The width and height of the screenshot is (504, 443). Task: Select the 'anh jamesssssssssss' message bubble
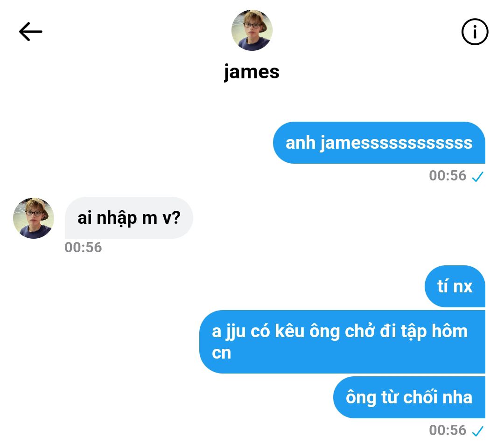click(x=379, y=143)
